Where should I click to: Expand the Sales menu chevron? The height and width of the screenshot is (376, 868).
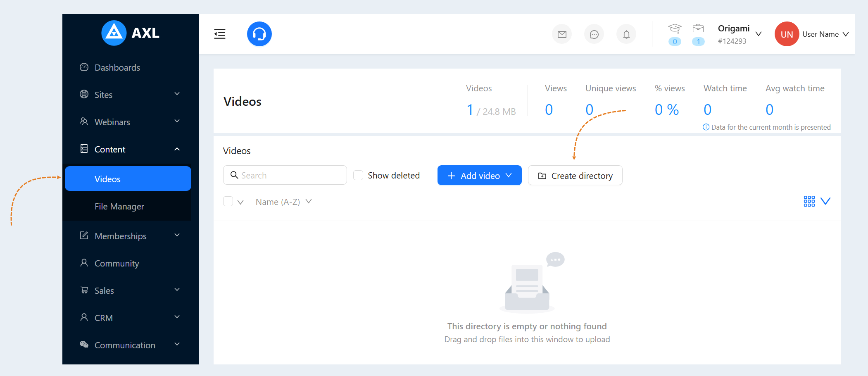(x=177, y=290)
